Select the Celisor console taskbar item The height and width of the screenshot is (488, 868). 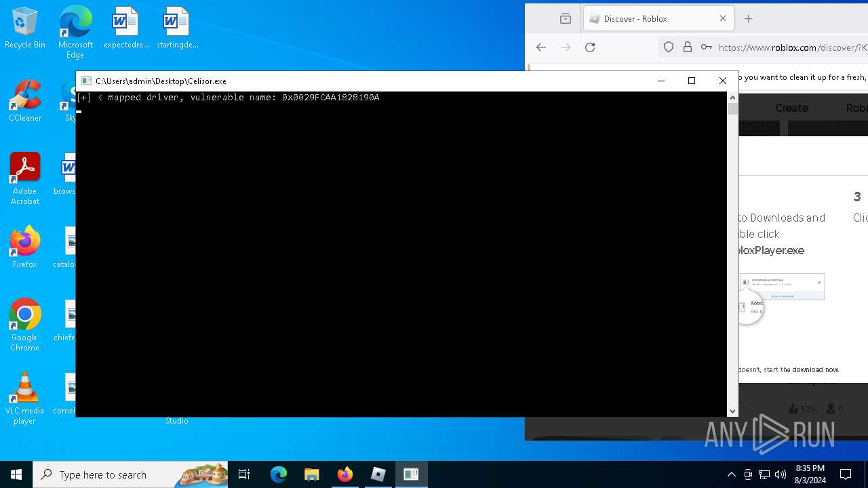pyautogui.click(x=411, y=474)
